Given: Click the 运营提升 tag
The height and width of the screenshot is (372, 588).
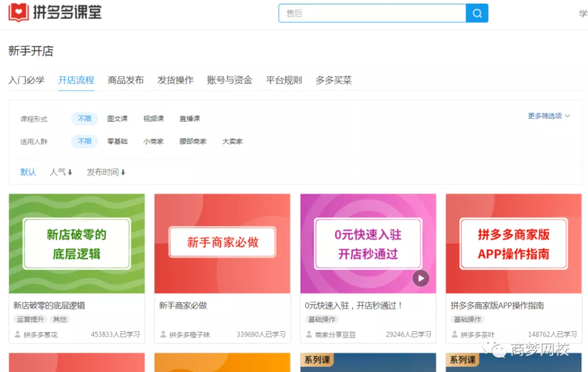Looking at the screenshot, I should click(x=30, y=319).
